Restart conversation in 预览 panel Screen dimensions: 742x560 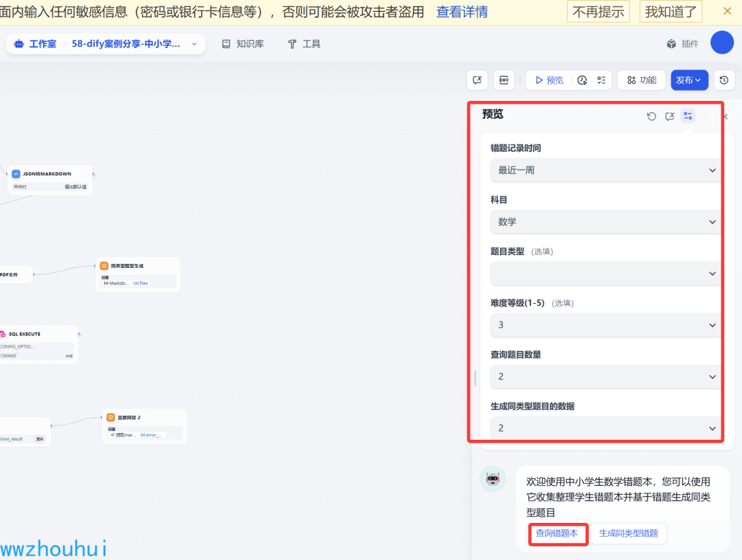651,116
